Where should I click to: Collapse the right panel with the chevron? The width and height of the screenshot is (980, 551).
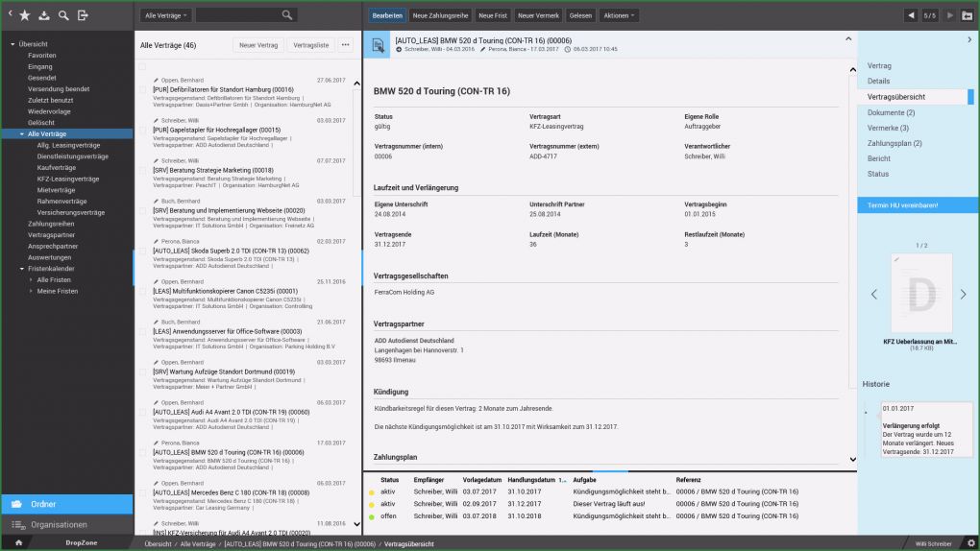969,39
